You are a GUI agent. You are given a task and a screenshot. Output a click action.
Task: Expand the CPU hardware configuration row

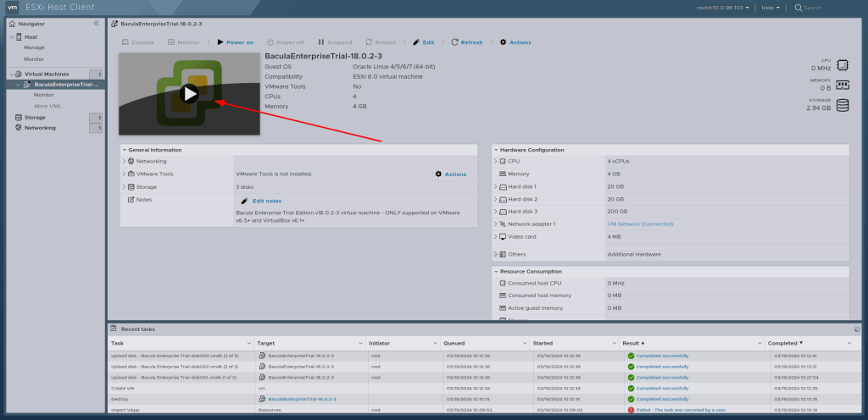pos(495,161)
